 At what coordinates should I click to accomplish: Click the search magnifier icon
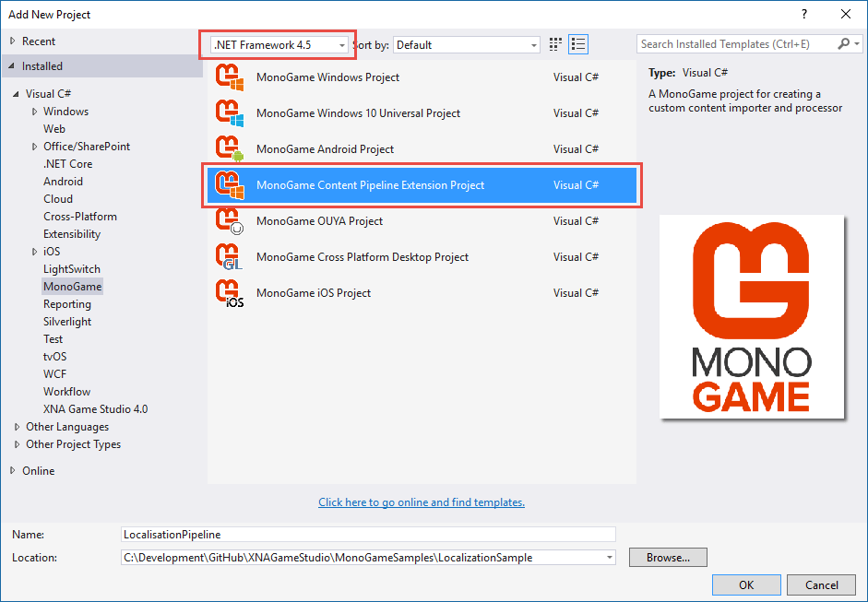point(844,43)
